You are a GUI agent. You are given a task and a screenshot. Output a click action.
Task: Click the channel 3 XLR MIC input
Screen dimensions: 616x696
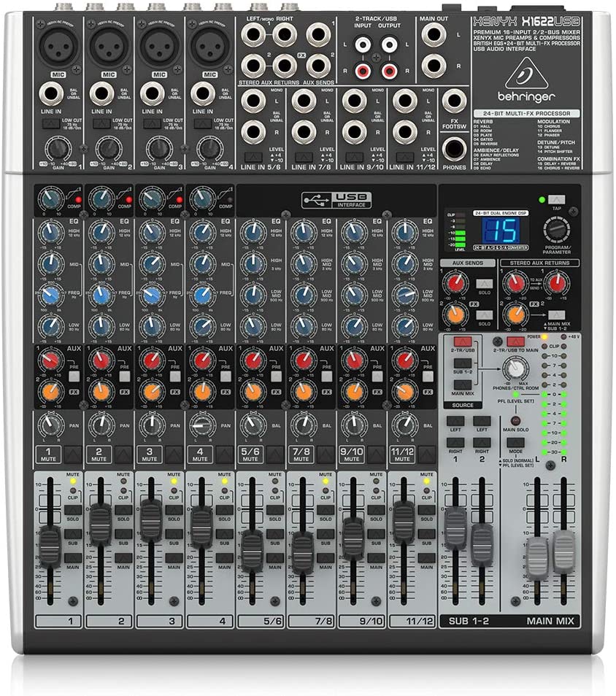[x=159, y=45]
